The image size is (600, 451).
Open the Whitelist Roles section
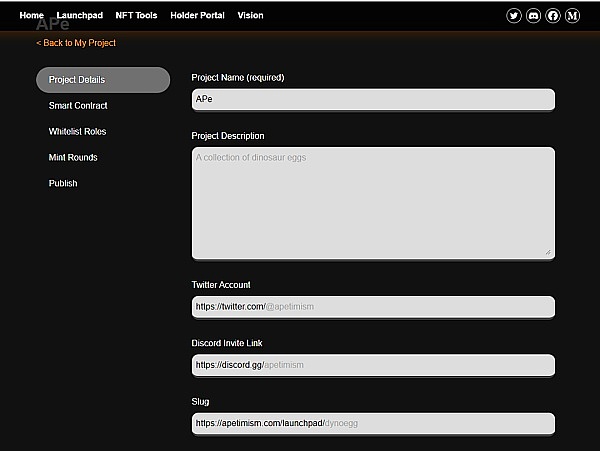(x=77, y=132)
